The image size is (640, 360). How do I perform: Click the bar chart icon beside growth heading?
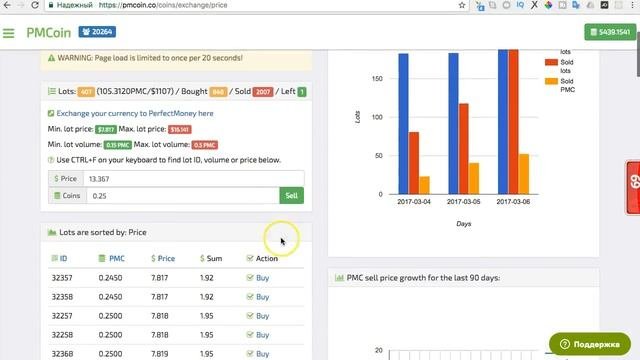[339, 278]
